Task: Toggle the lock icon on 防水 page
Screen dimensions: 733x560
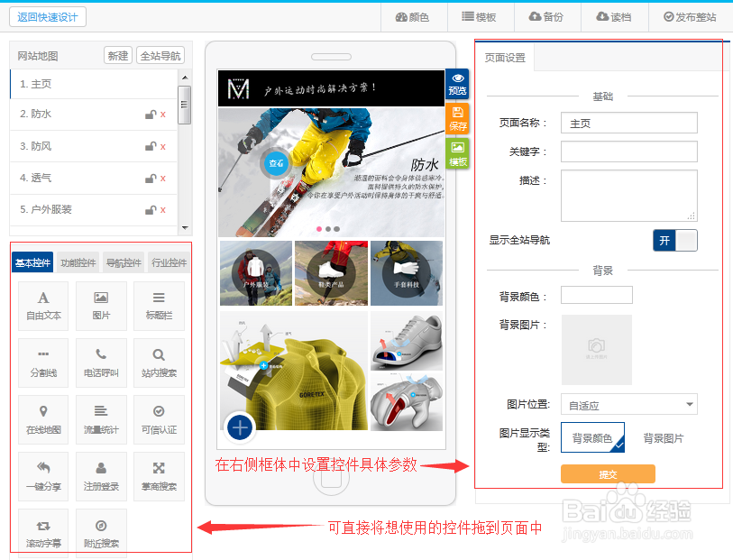Action: click(x=151, y=114)
